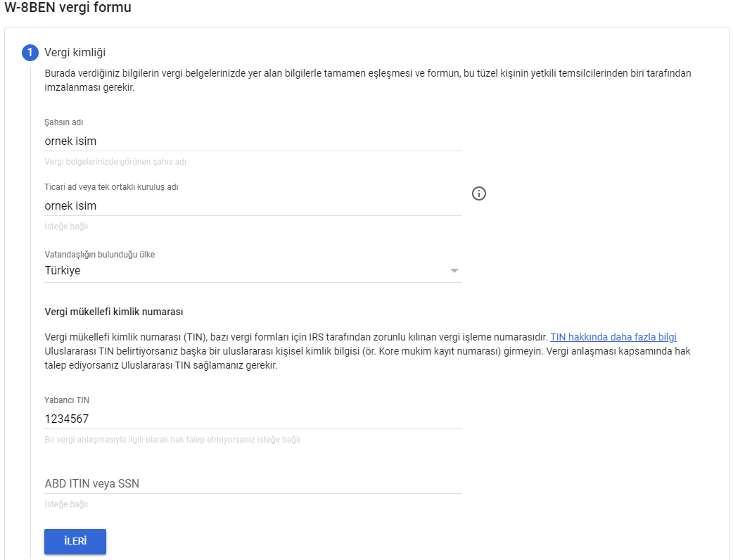Screen dimensions: 733x560
Task: Click the Şahsın adı field label
Action: 63,122
